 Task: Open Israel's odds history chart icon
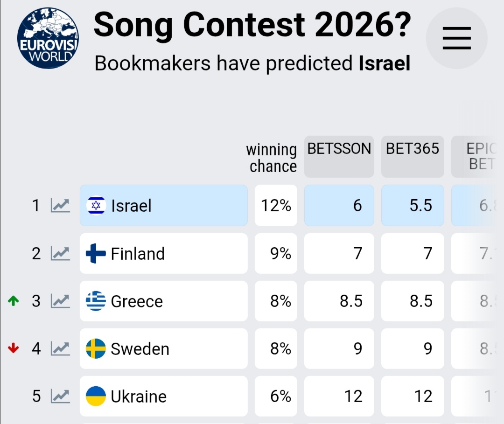[60, 205]
